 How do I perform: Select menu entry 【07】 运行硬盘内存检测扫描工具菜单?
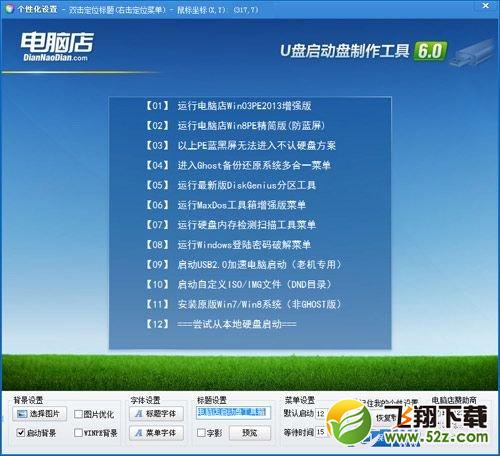230,225
